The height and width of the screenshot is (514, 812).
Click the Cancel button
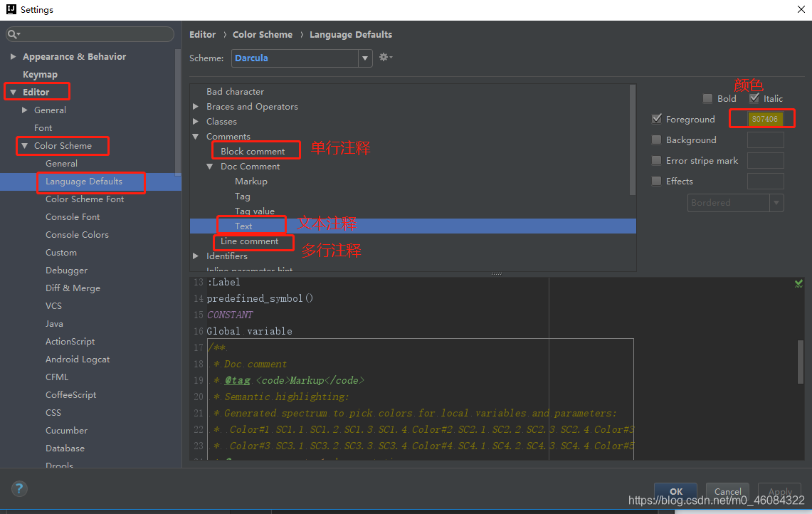(727, 491)
